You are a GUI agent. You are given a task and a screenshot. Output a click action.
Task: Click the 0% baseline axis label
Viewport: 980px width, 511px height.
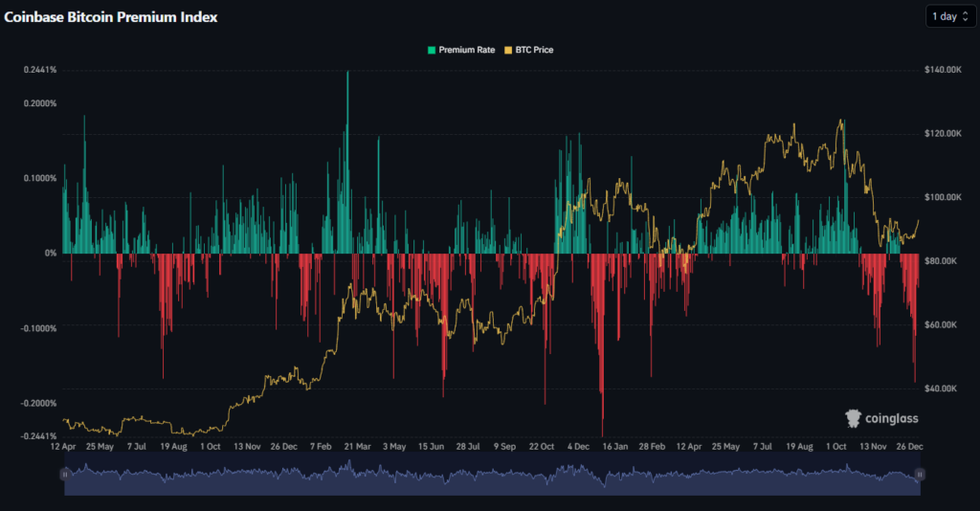click(50, 254)
